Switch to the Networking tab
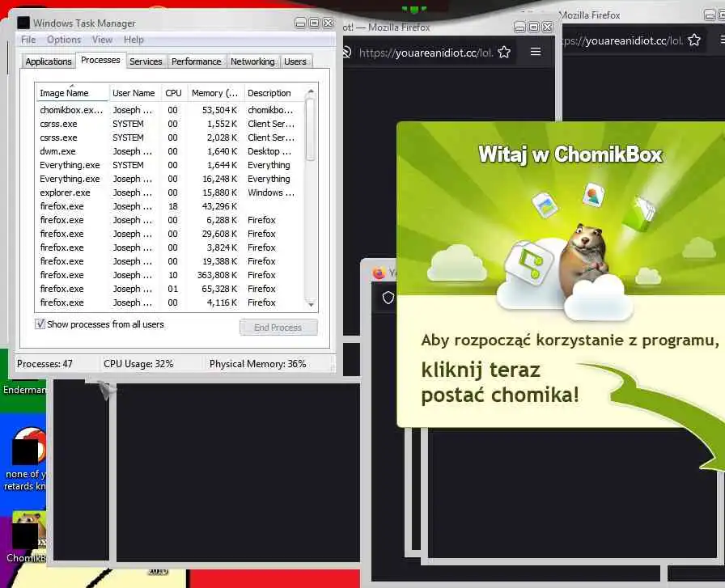 pyautogui.click(x=252, y=61)
